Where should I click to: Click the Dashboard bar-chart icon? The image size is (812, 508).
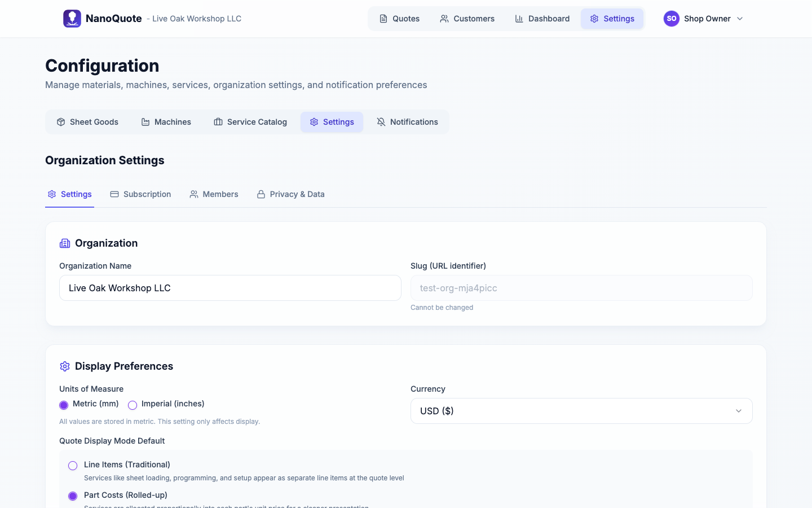point(519,19)
